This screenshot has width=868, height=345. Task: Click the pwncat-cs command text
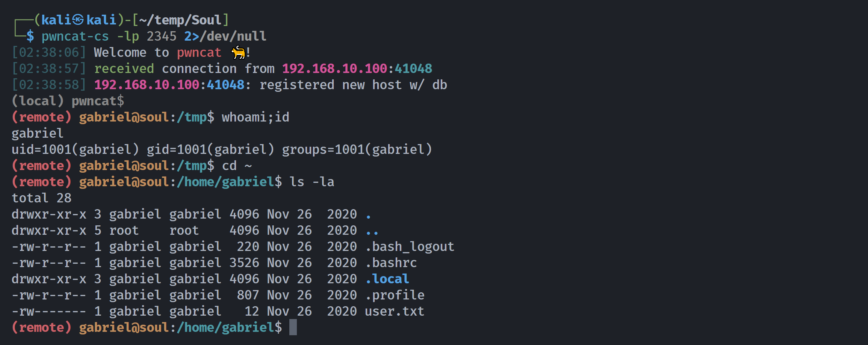pyautogui.click(x=75, y=36)
